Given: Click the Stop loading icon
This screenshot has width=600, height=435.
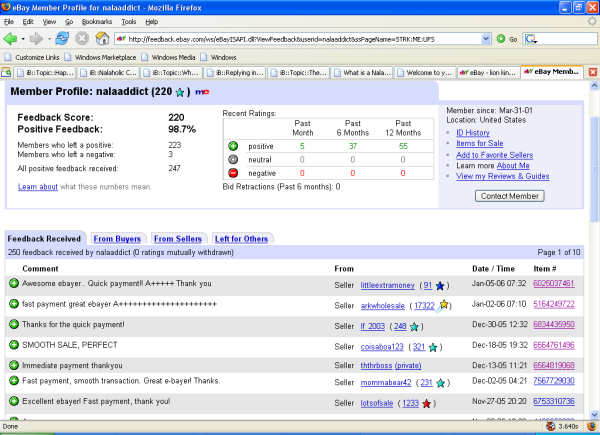Looking at the screenshot, I should (82, 39).
